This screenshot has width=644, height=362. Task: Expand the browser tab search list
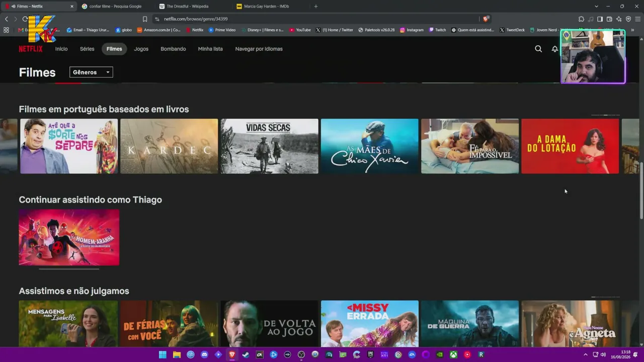(596, 7)
